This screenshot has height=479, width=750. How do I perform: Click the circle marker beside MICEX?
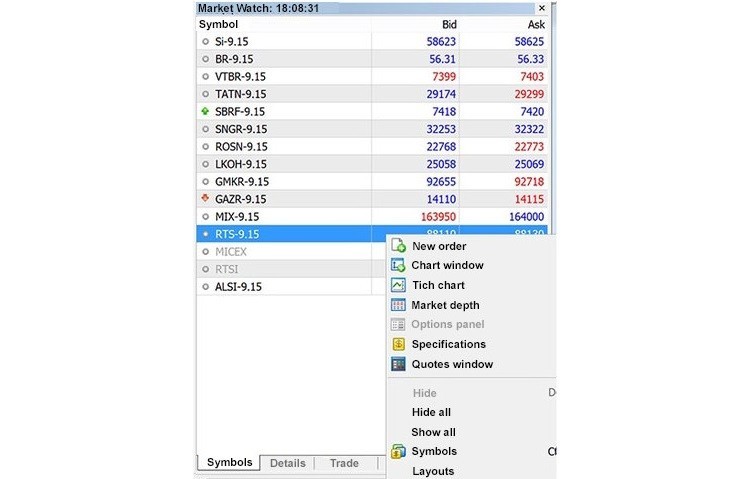point(205,252)
